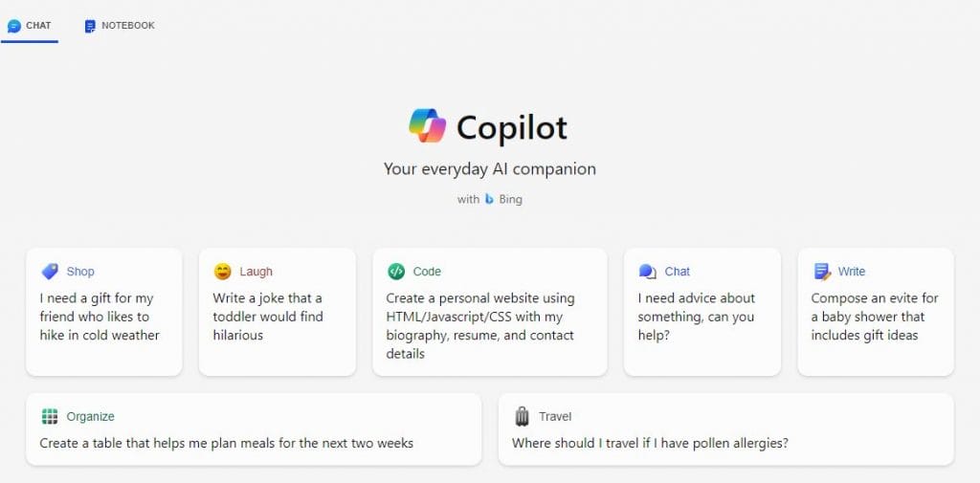Click the Copilot title text
980x483 pixels.
point(512,127)
